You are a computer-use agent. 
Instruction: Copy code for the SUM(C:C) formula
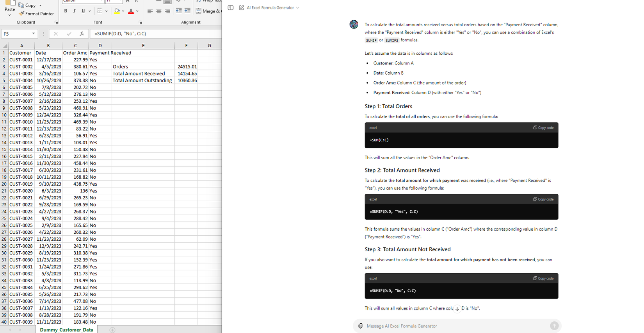click(x=543, y=127)
